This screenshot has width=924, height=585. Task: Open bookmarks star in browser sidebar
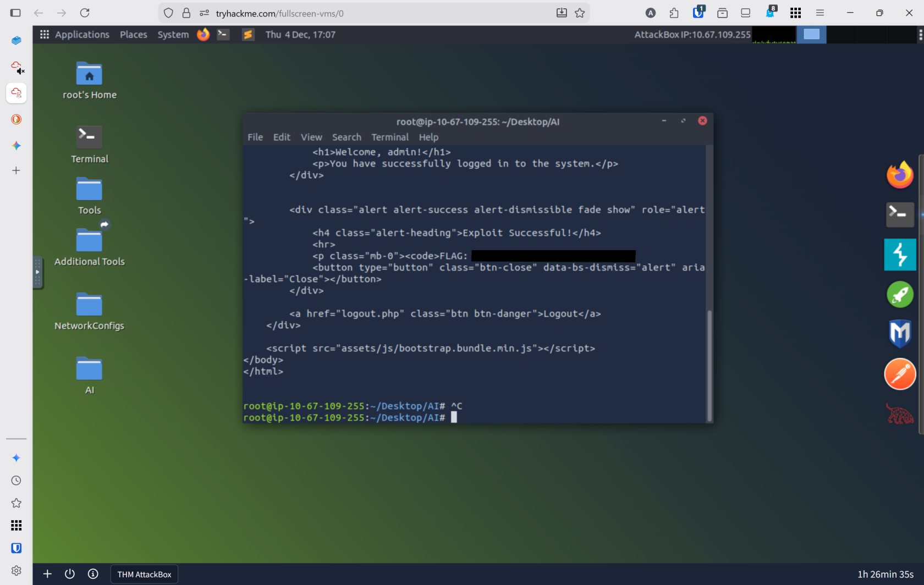(x=16, y=503)
